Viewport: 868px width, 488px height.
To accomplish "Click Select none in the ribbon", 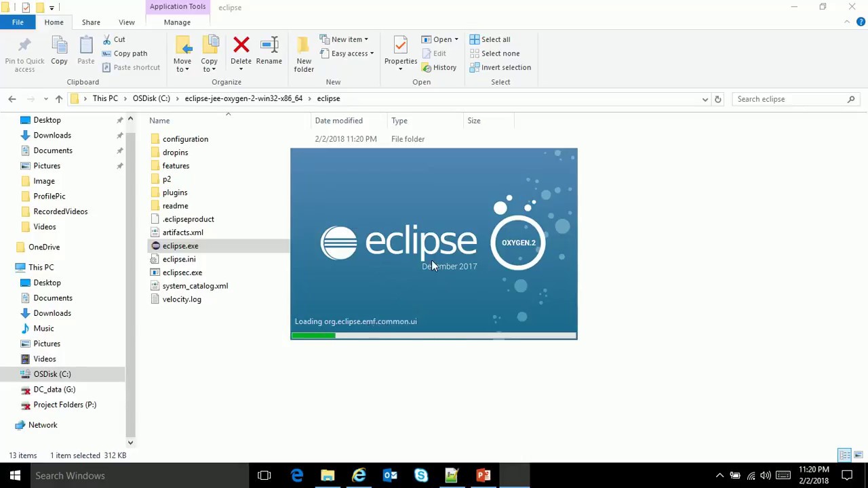I will (x=494, y=54).
